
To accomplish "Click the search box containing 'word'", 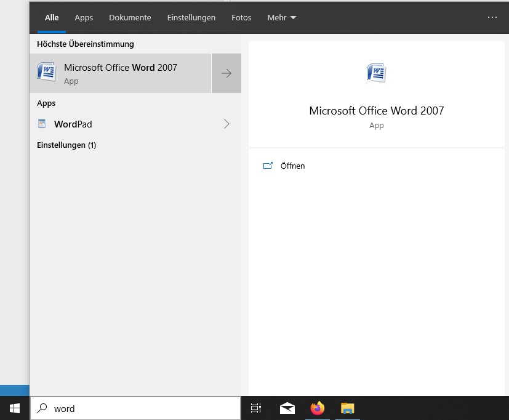I will coord(135,408).
